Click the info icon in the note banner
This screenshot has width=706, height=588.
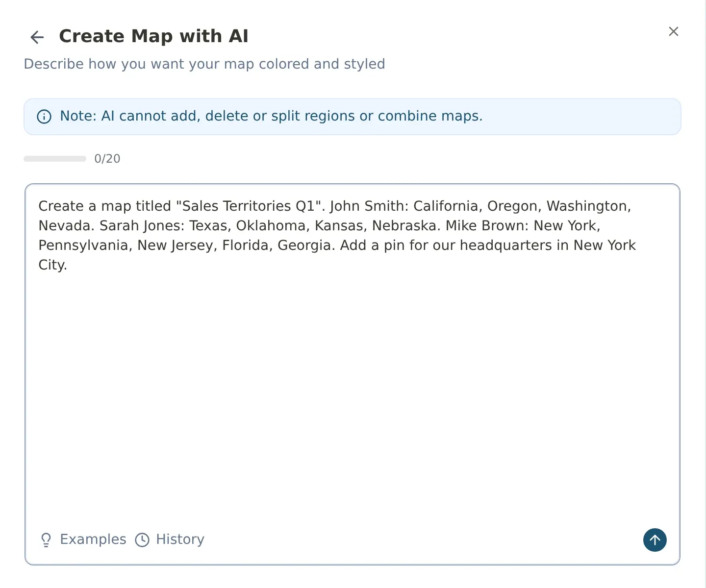[x=44, y=117]
